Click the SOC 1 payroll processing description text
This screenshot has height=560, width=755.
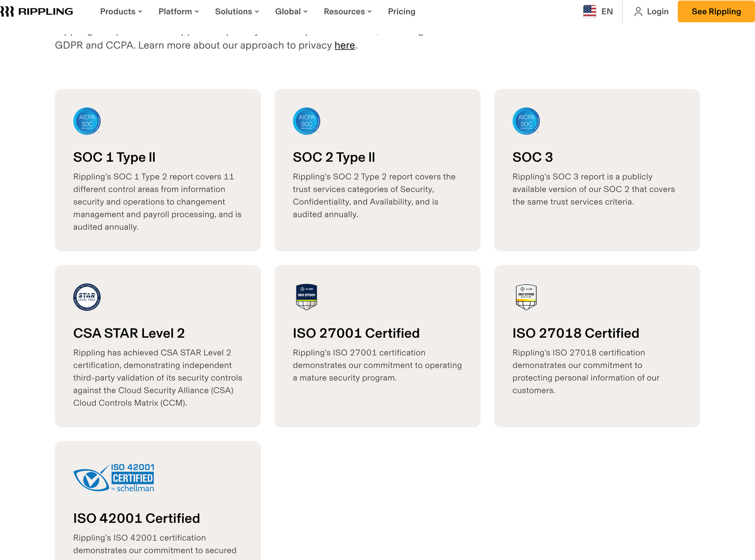click(158, 202)
